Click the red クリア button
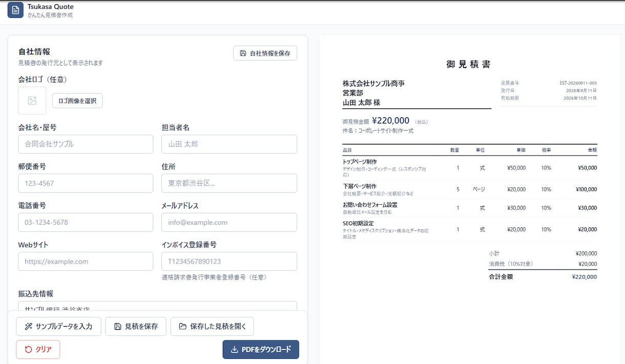 pyautogui.click(x=38, y=349)
